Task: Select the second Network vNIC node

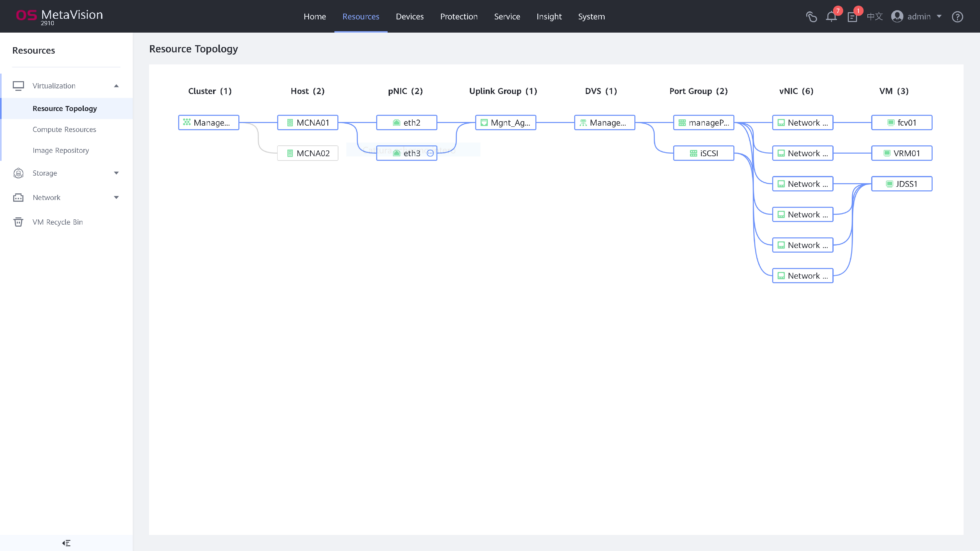Action: coord(802,153)
